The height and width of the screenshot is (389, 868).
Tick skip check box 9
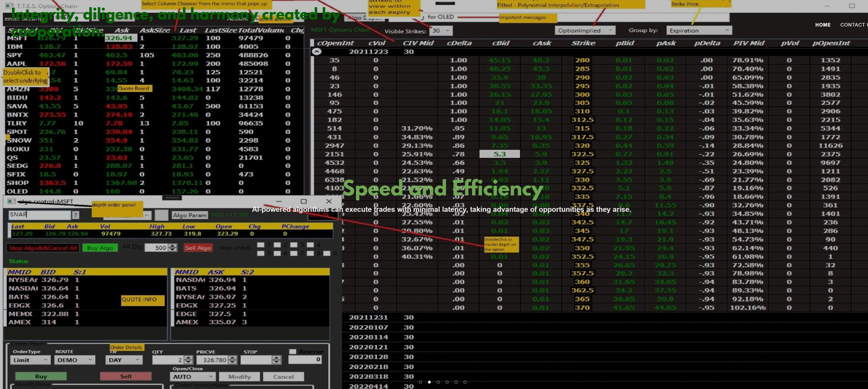pos(327,253)
